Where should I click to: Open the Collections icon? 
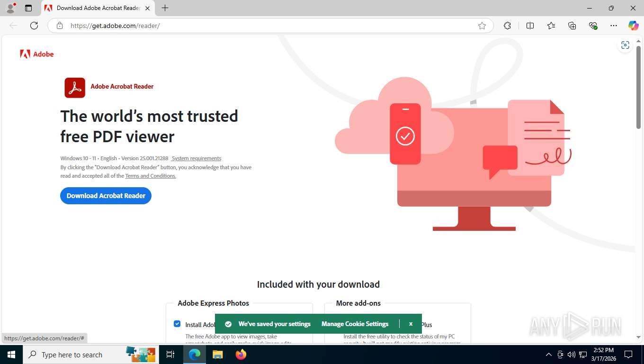click(572, 26)
